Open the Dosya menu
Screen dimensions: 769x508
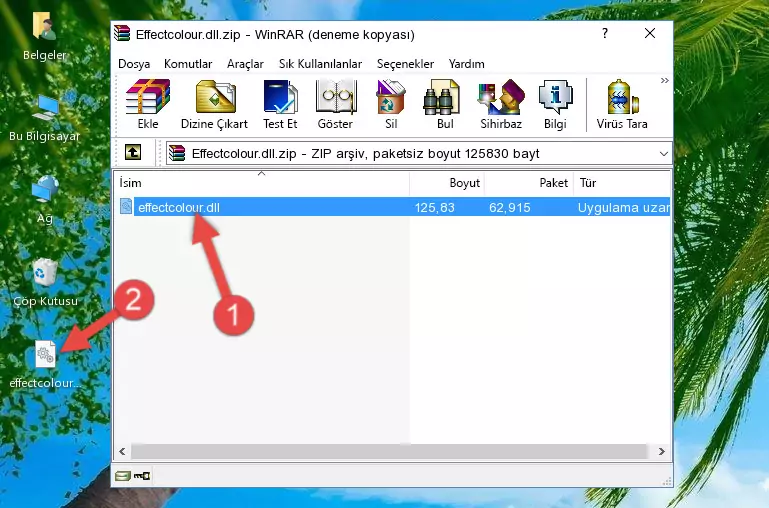[134, 64]
